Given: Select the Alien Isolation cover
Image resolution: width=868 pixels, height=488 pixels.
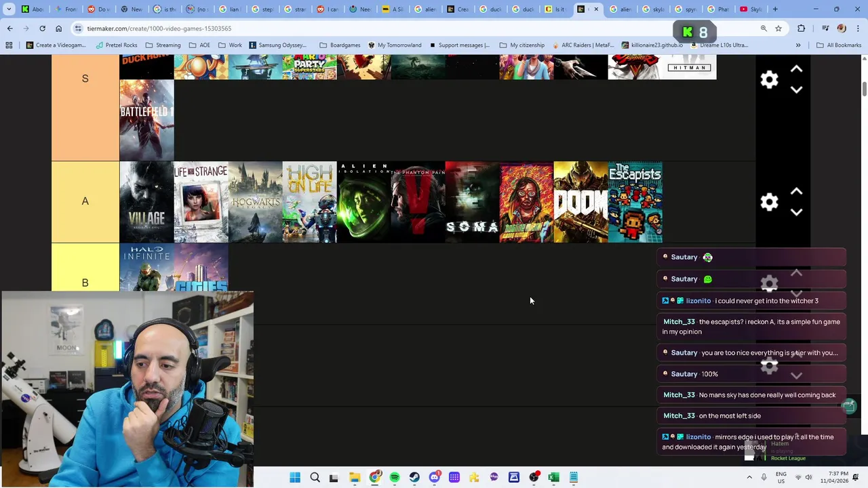Looking at the screenshot, I should [363, 202].
